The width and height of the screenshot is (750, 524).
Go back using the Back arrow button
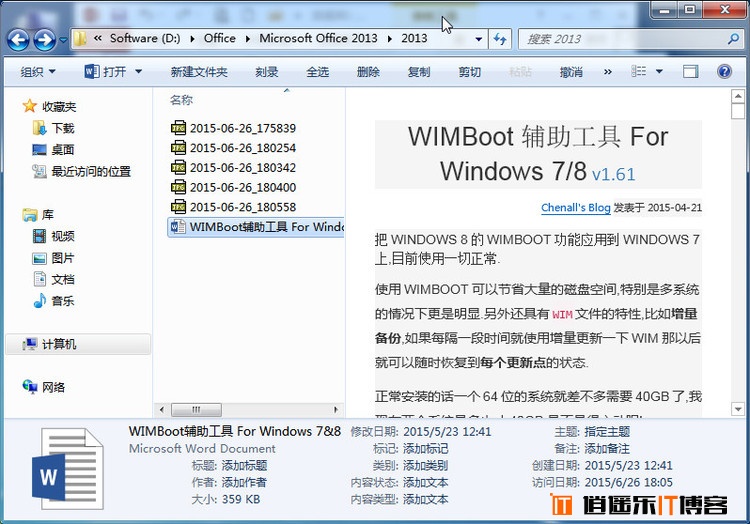tap(18, 40)
